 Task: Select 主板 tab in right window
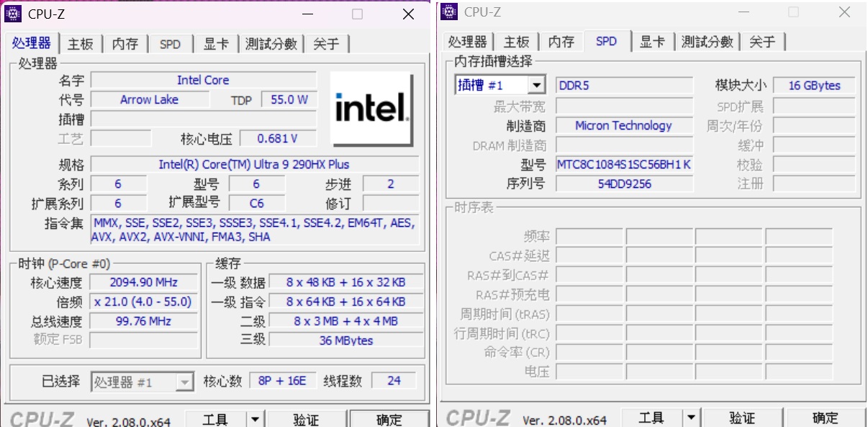(x=516, y=42)
